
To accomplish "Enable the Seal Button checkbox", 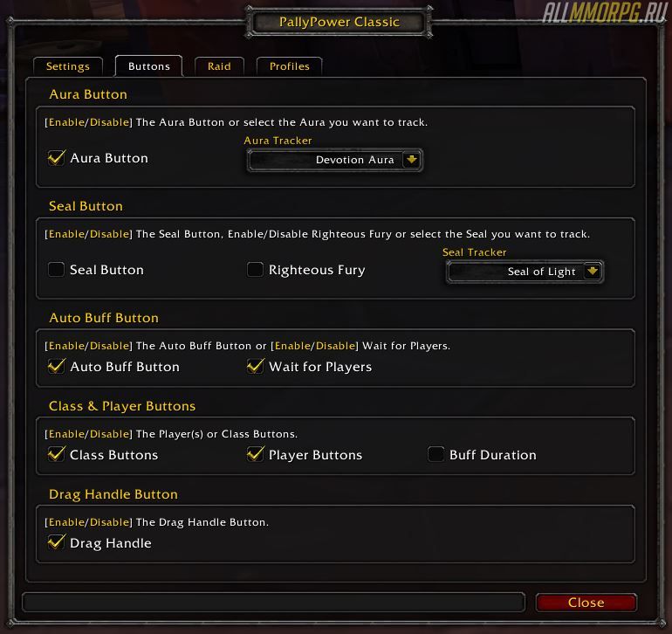I will tap(56, 270).
